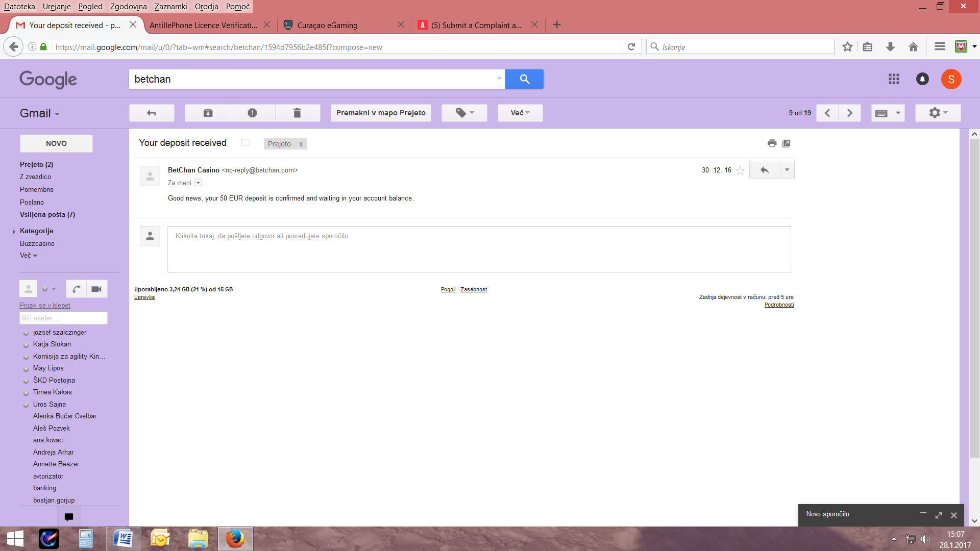Open the keyboard input tools icon
The width and height of the screenshot is (980, 551).
pyautogui.click(x=881, y=113)
